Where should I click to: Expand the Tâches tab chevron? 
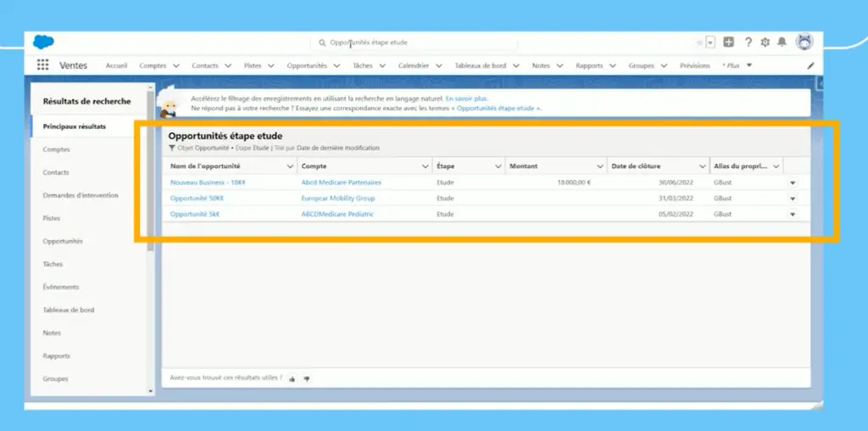click(x=382, y=65)
